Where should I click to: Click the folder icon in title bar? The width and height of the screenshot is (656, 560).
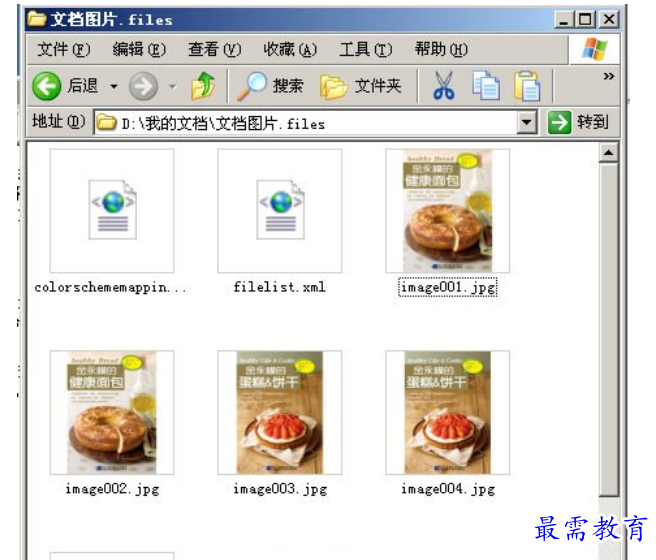[37, 19]
